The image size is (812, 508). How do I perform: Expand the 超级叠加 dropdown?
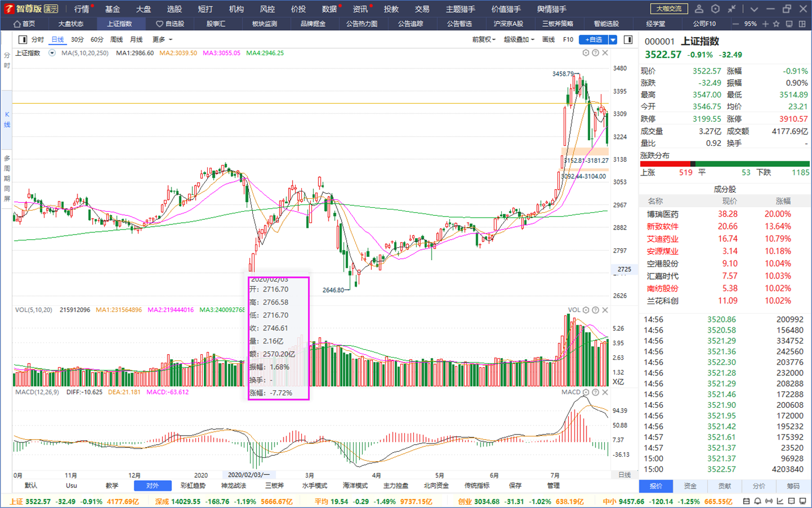click(x=519, y=40)
